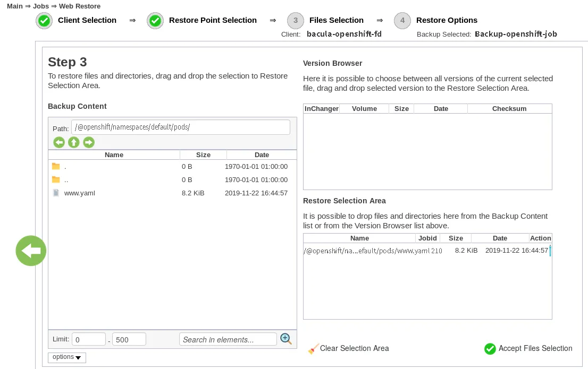Click the Restore Point Selection checkmark

[155, 21]
